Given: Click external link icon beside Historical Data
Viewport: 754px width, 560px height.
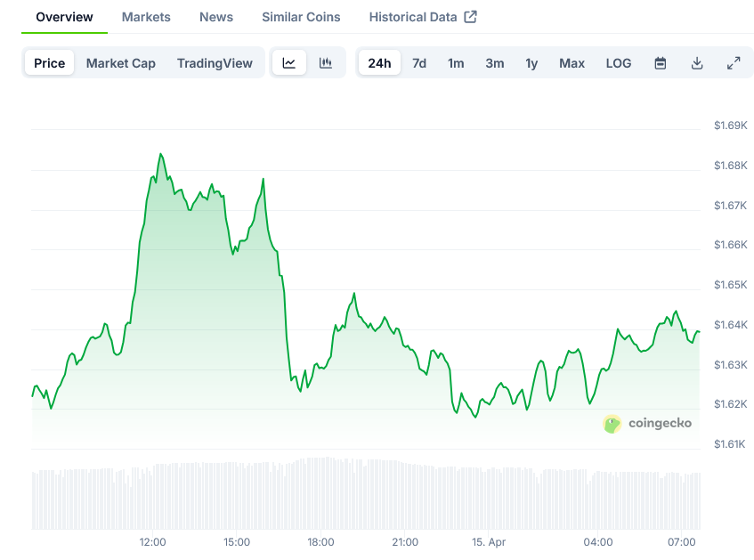Looking at the screenshot, I should click(471, 17).
